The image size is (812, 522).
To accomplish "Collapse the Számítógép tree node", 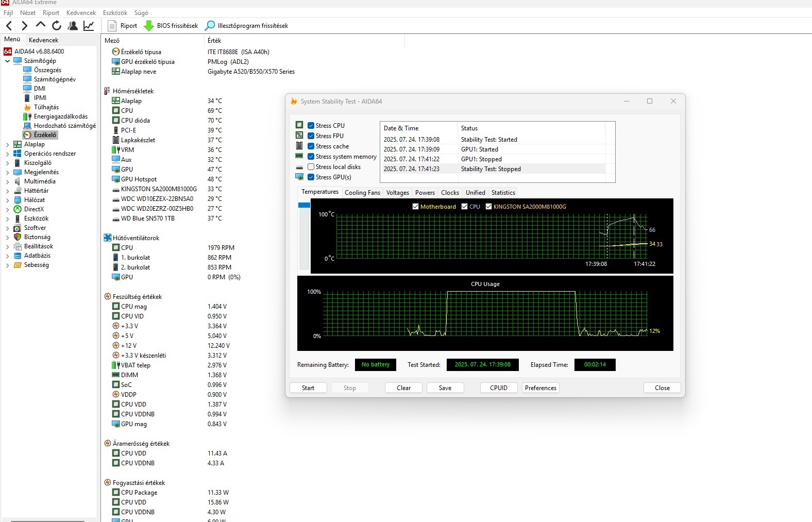I will [x=7, y=61].
